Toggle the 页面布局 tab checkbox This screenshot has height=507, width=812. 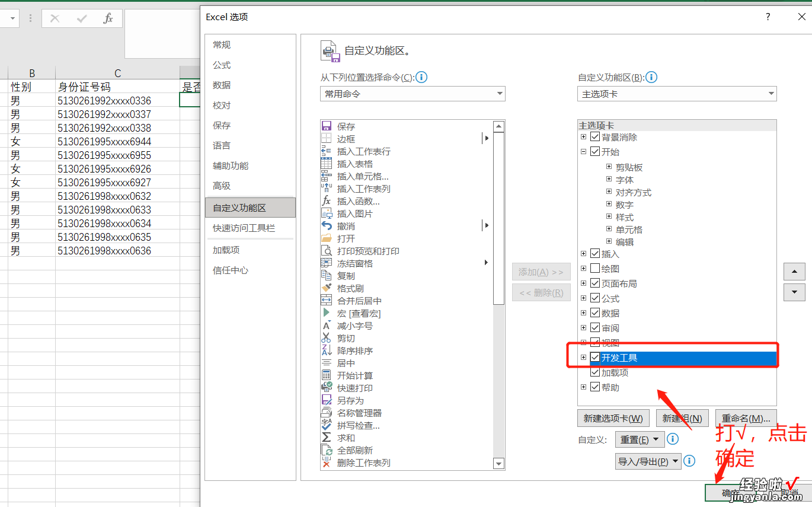(x=595, y=283)
